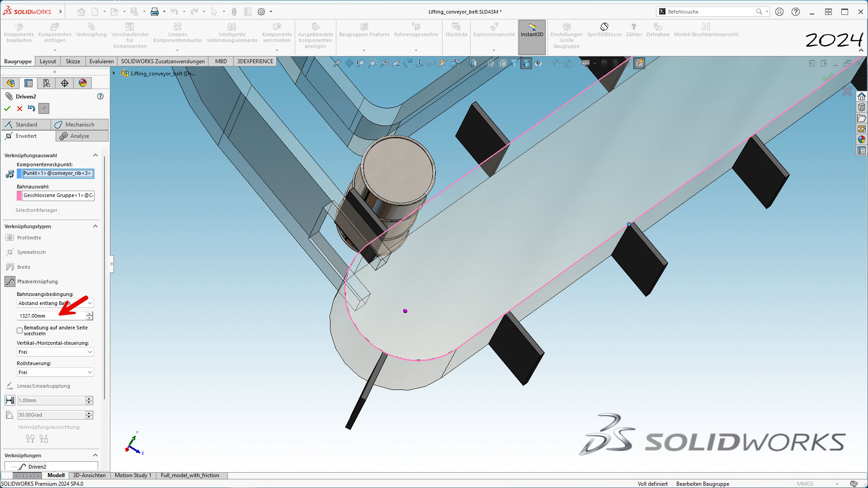Image resolution: width=868 pixels, height=488 pixels.
Task: Open the Vertikal-/Horizontal-steuerung dropdown
Action: click(55, 352)
